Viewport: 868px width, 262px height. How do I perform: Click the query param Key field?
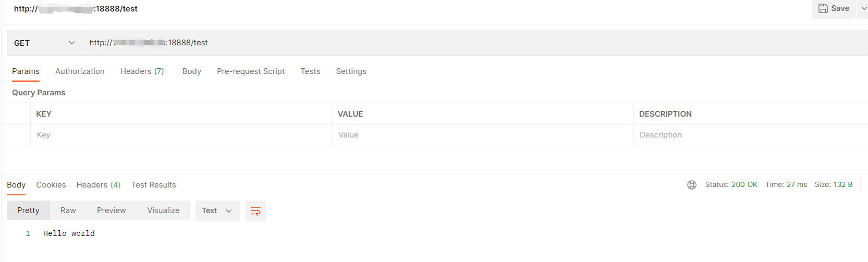[x=180, y=135]
